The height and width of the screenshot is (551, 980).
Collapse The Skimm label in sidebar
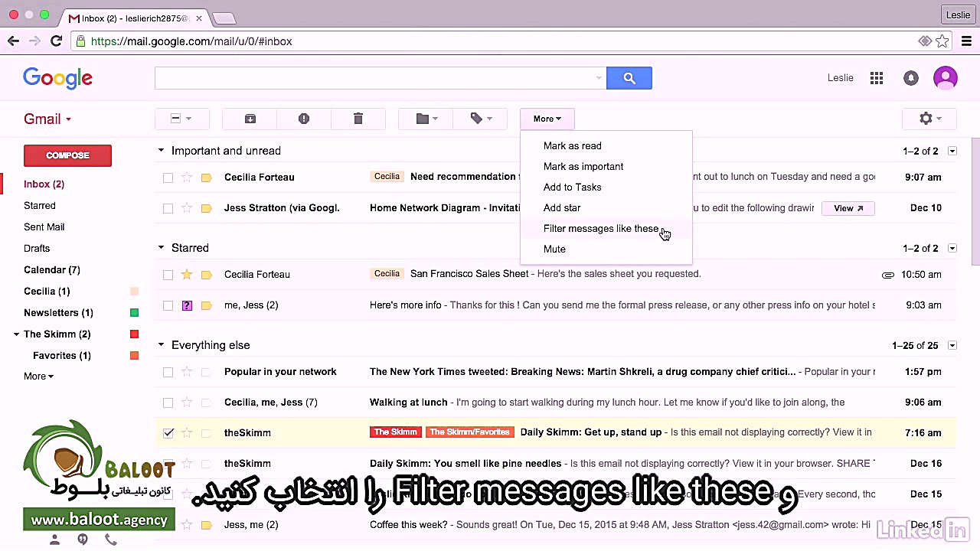point(16,334)
